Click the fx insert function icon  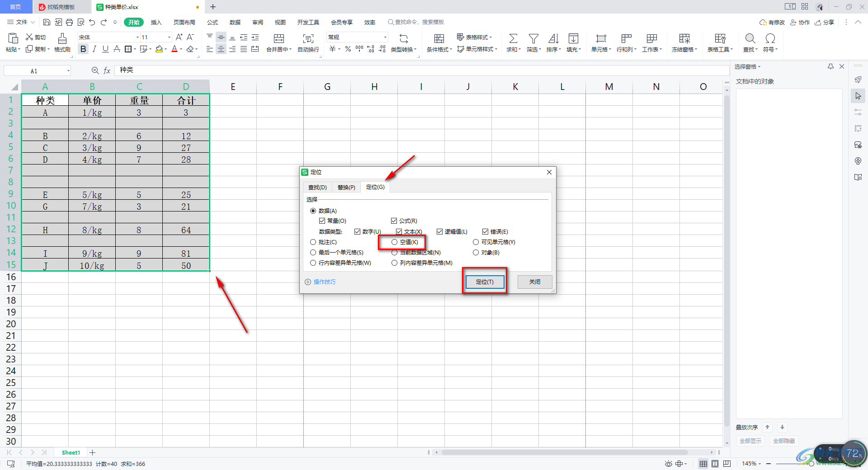pos(107,70)
